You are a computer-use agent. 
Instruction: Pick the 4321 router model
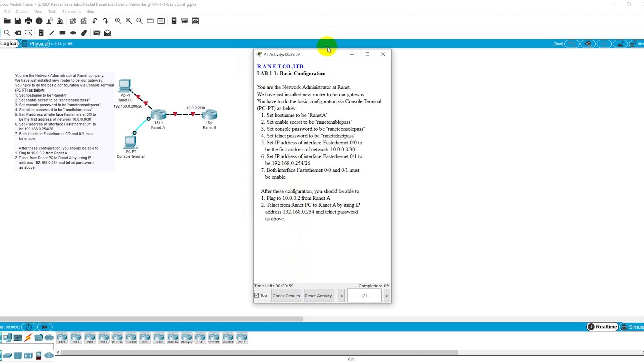(62, 338)
